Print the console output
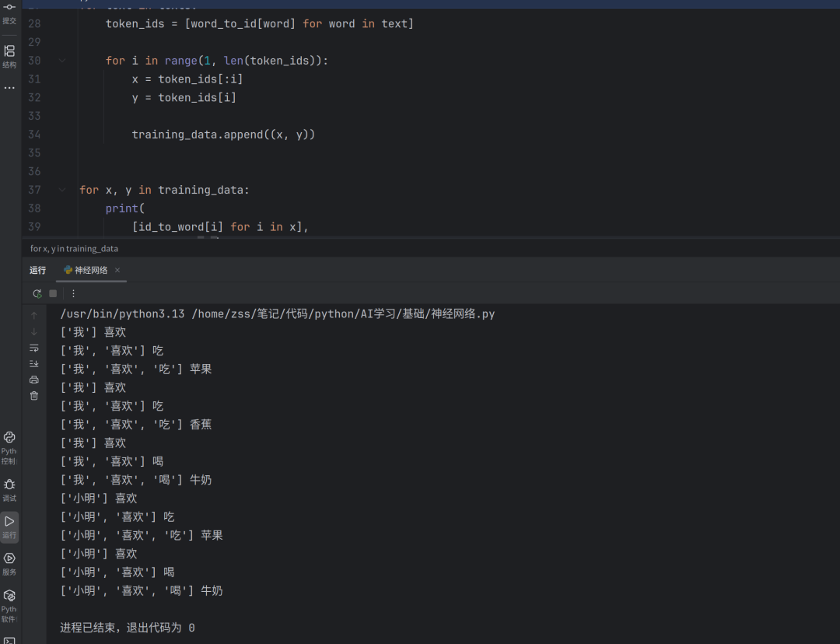 (34, 380)
